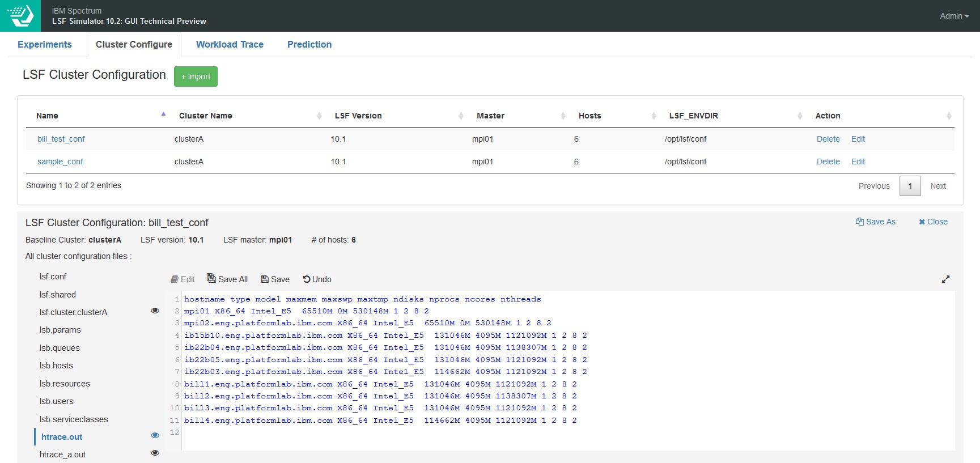Select htrace_a.out file

[62, 454]
